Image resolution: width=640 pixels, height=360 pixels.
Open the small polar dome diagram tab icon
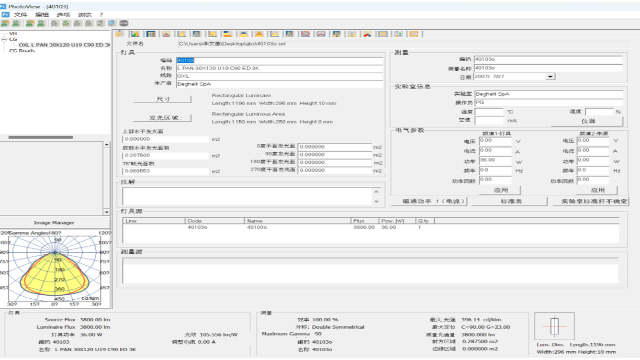click(x=166, y=34)
